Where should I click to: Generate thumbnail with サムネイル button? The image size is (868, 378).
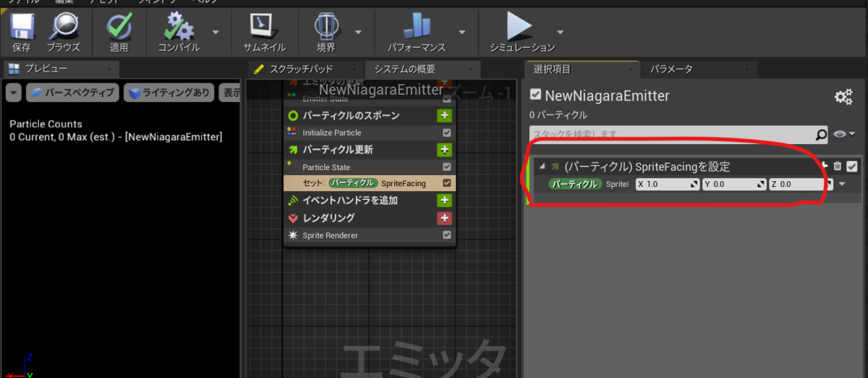(x=263, y=33)
